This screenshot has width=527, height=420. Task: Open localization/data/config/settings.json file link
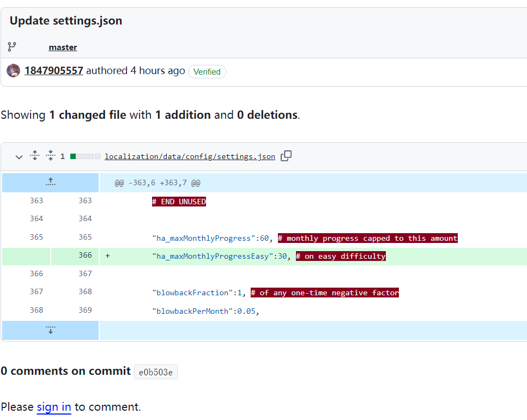pos(190,157)
